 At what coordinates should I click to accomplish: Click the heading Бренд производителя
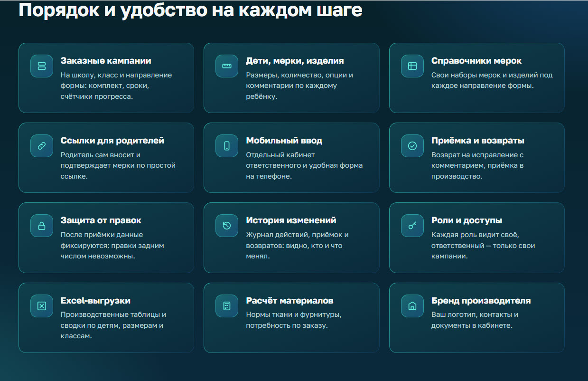[x=481, y=301]
